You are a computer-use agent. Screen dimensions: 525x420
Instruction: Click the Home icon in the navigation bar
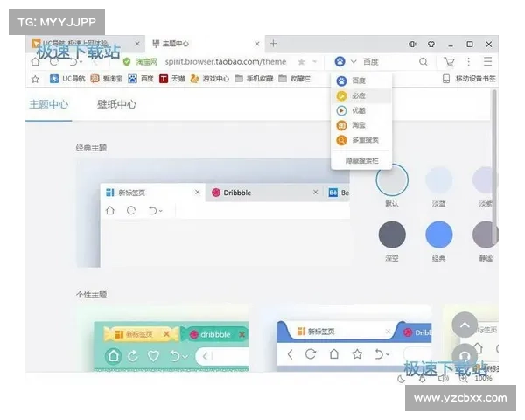tap(35, 62)
